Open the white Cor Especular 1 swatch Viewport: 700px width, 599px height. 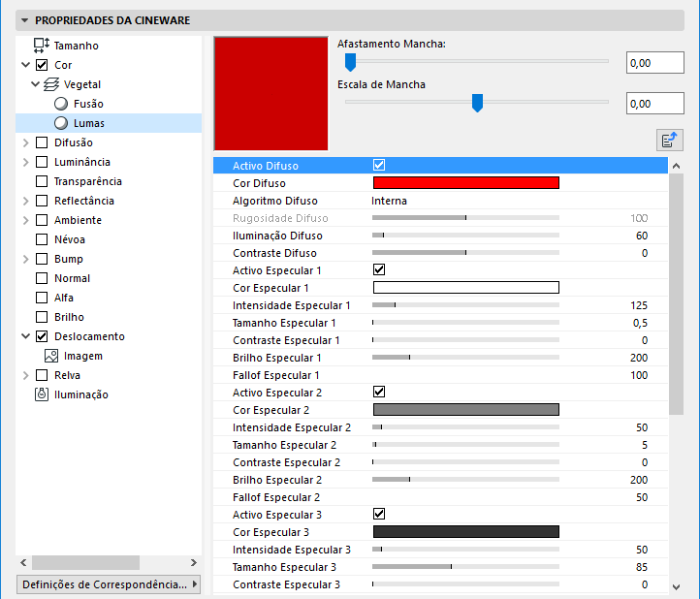[x=466, y=288]
